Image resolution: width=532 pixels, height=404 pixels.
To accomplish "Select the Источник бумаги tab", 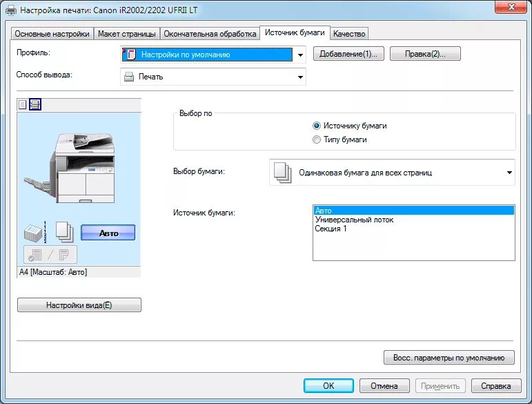I will click(295, 32).
